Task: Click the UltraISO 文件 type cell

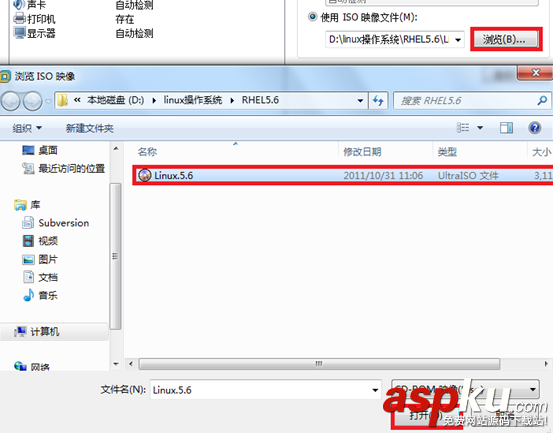Action: pos(468,175)
